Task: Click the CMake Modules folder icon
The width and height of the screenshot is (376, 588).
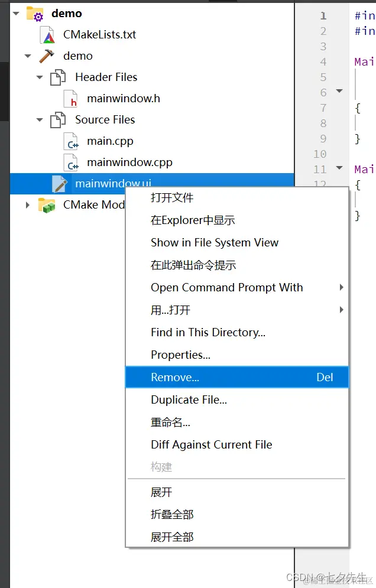Action: click(47, 205)
